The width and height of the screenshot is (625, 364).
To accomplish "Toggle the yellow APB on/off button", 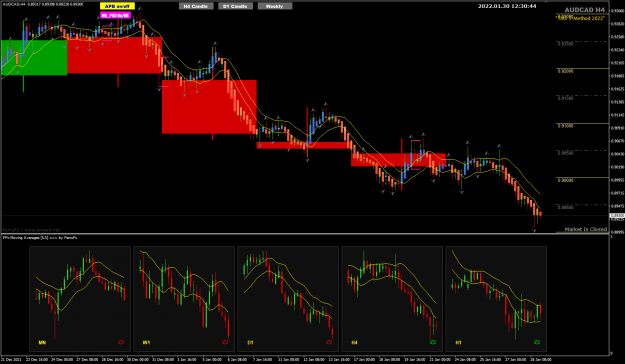I will pos(117,6).
